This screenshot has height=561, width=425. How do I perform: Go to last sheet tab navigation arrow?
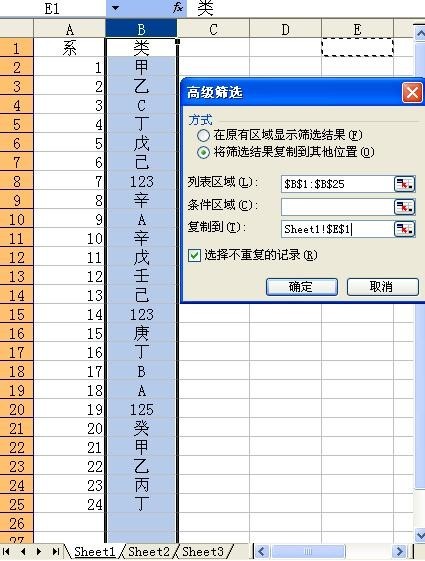tap(56, 551)
